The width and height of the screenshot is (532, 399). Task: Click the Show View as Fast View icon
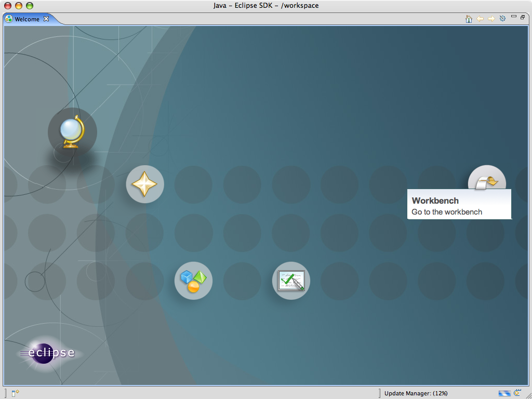[x=15, y=393]
